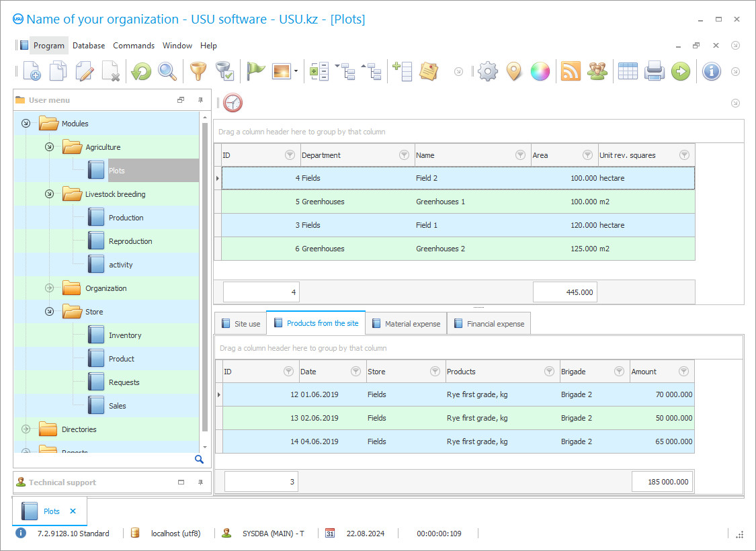Viewport: 756px width, 551px height.
Task: Open filter for Area column
Action: point(587,155)
